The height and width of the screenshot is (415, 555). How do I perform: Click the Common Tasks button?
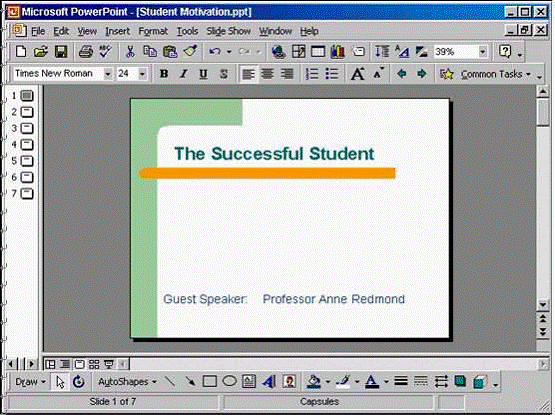pos(486,74)
